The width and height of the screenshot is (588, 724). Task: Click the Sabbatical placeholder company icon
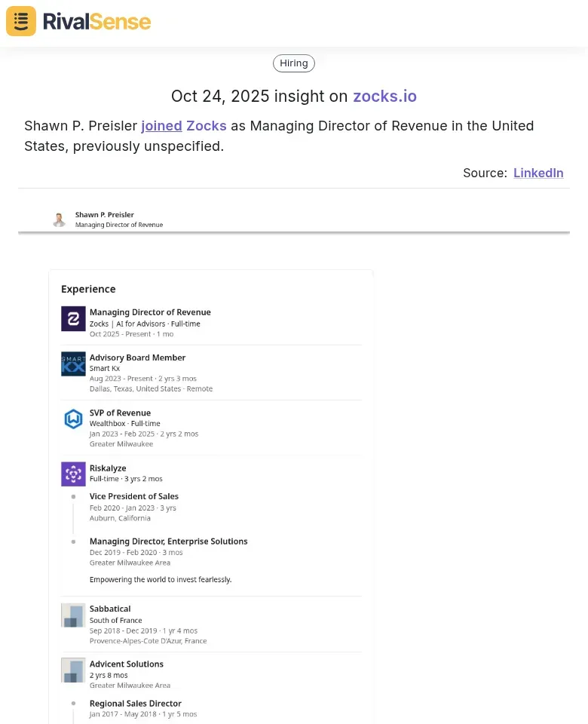click(x=73, y=615)
